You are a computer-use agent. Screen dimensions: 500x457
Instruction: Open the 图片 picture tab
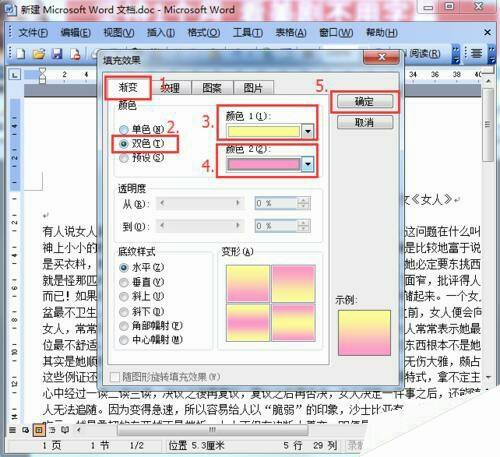253,88
